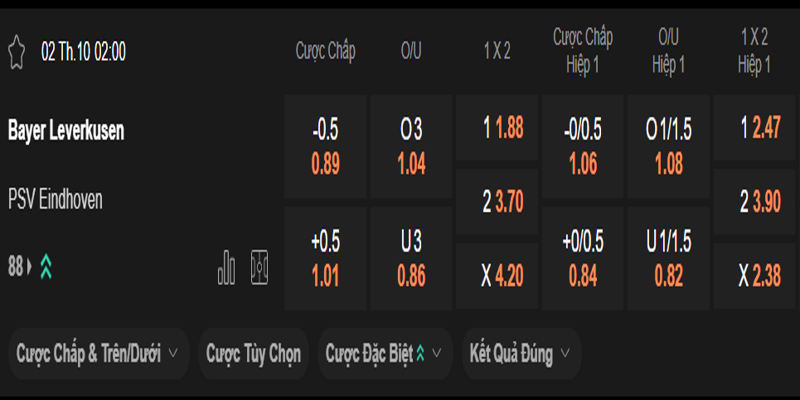Select first-half Over 1/1.5 at 1.08
This screenshot has width=800, height=400.
pos(668,147)
